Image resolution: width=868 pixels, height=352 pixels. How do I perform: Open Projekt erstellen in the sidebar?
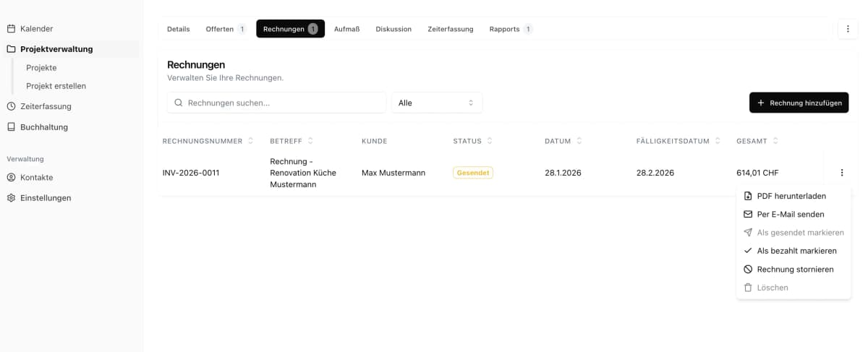coord(56,86)
